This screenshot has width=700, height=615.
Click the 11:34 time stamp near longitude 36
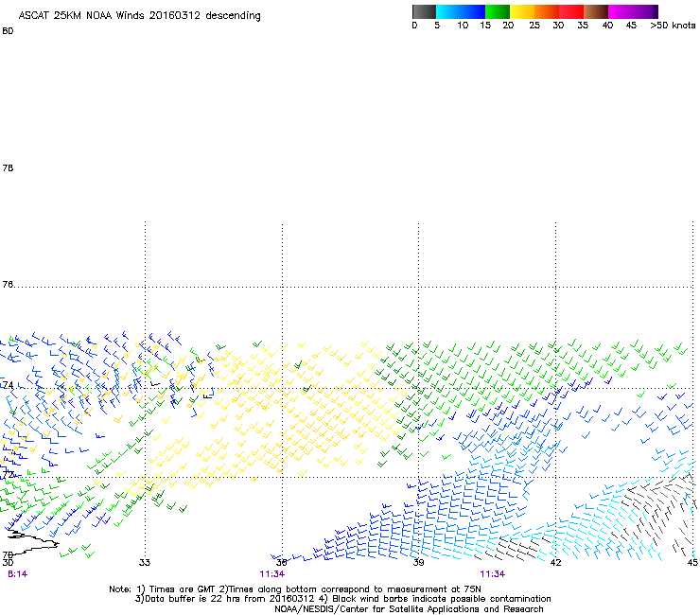click(271, 574)
